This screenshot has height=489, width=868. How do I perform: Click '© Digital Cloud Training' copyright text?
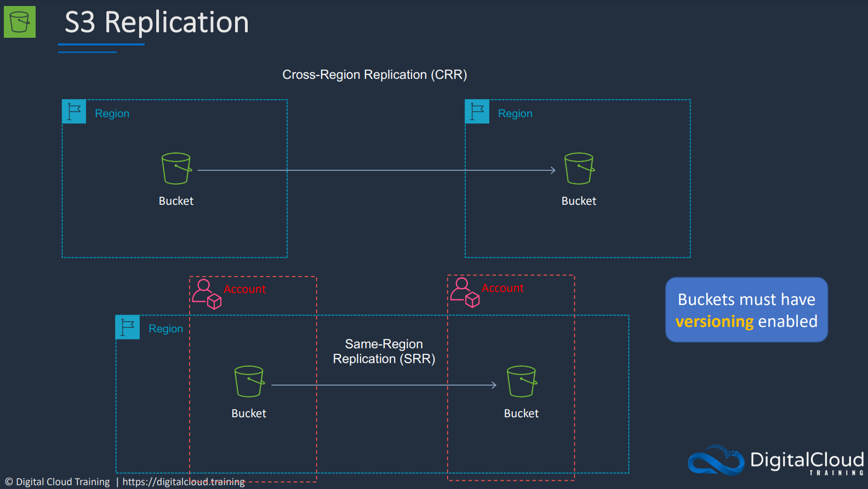[x=58, y=482]
